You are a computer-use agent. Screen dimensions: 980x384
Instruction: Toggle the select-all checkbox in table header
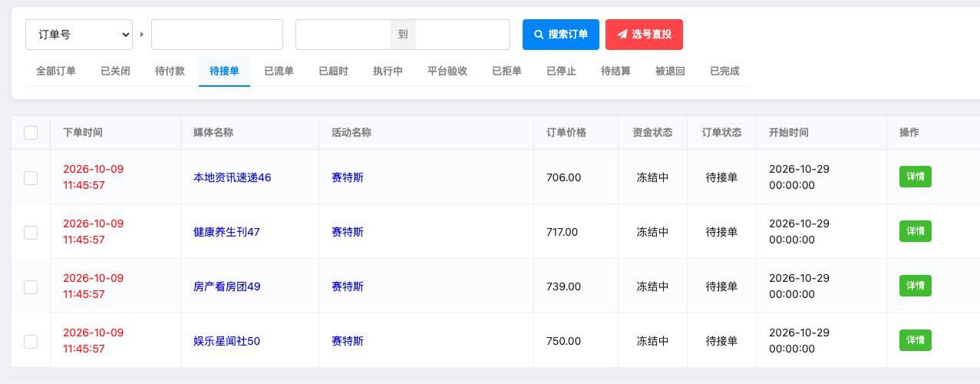(31, 133)
